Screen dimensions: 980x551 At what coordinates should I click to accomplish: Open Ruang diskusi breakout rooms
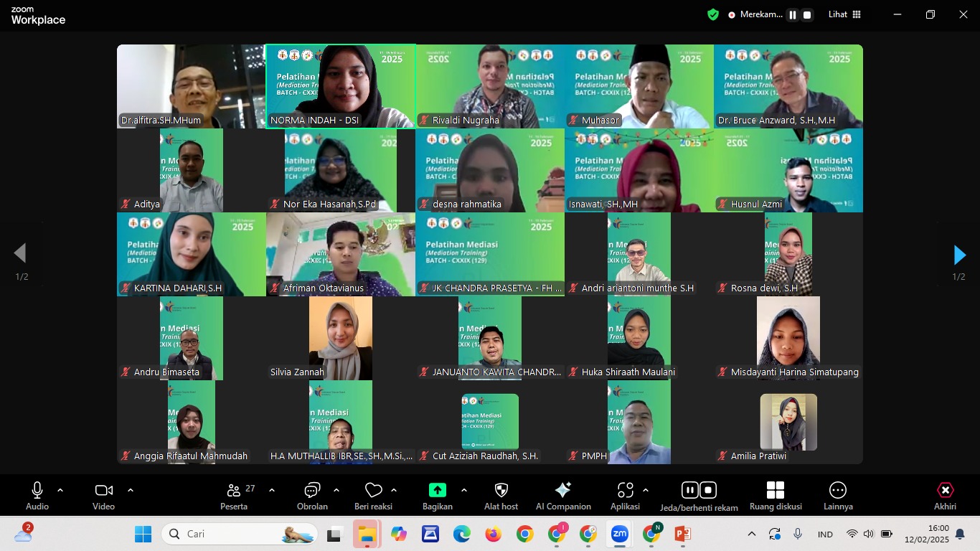[x=775, y=491]
